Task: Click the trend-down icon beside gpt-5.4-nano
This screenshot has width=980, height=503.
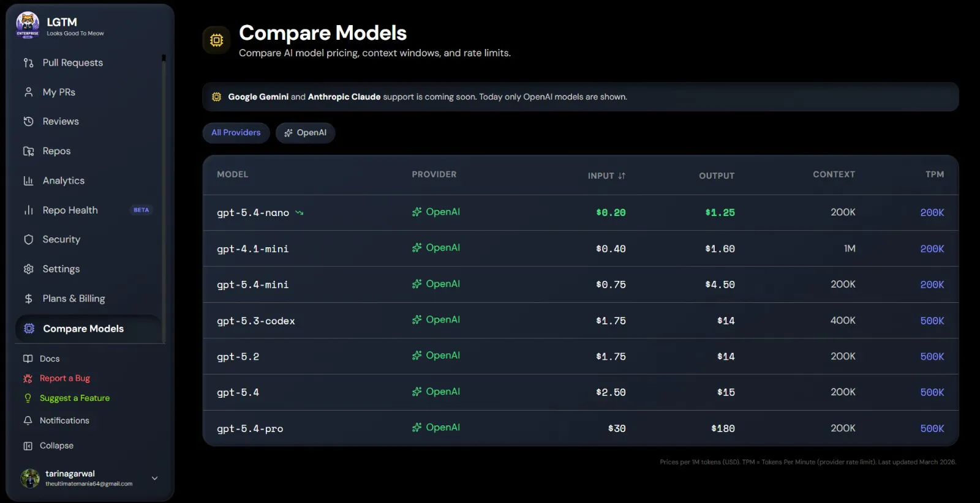Action: pyautogui.click(x=300, y=213)
